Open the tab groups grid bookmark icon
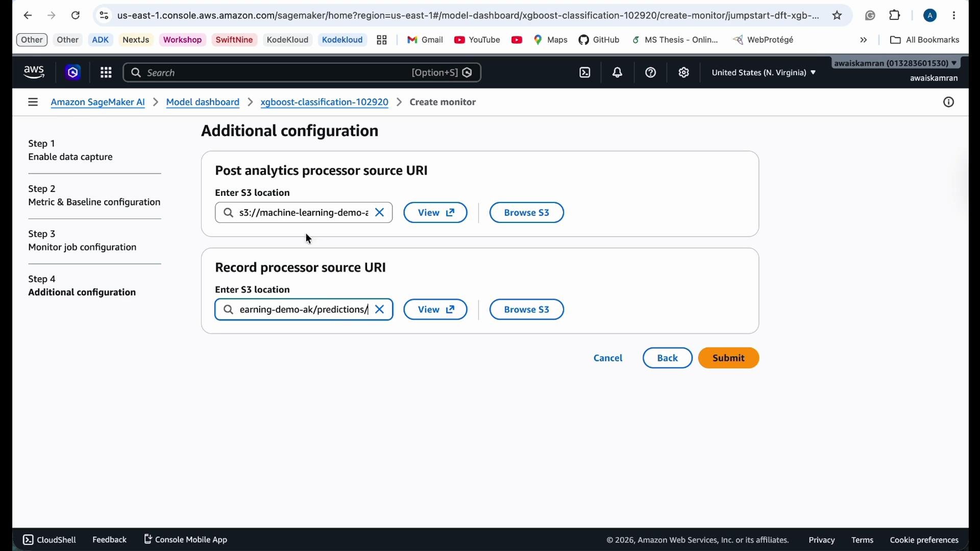Viewport: 980px width, 551px height. coord(382,40)
